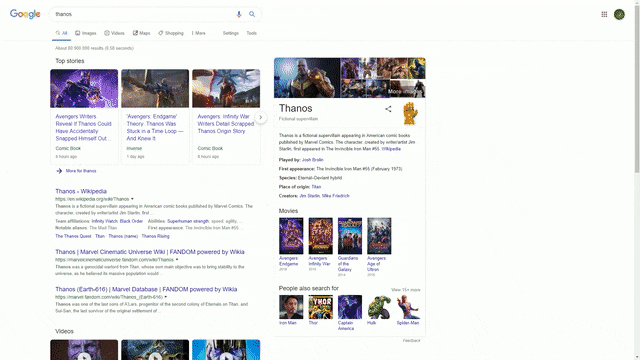Open second Top stories thumbnail image

(155, 89)
